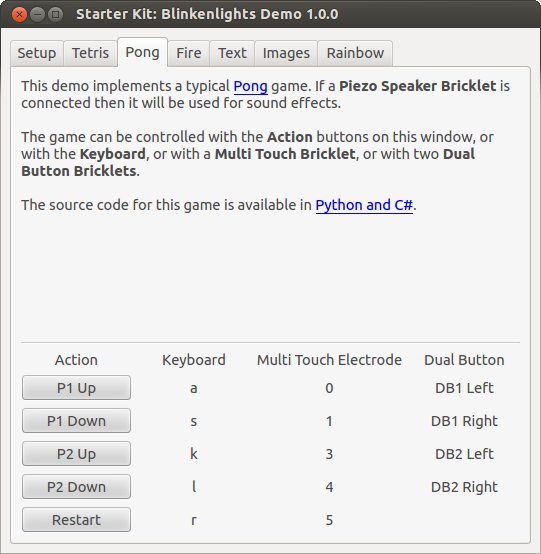The image size is (541, 554).
Task: Switch to the Text tab
Action: point(232,53)
